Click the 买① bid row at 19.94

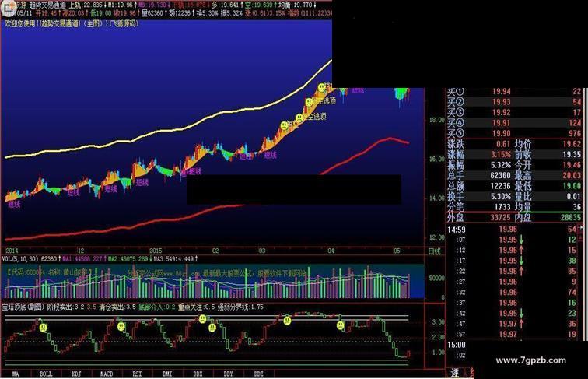click(514, 92)
